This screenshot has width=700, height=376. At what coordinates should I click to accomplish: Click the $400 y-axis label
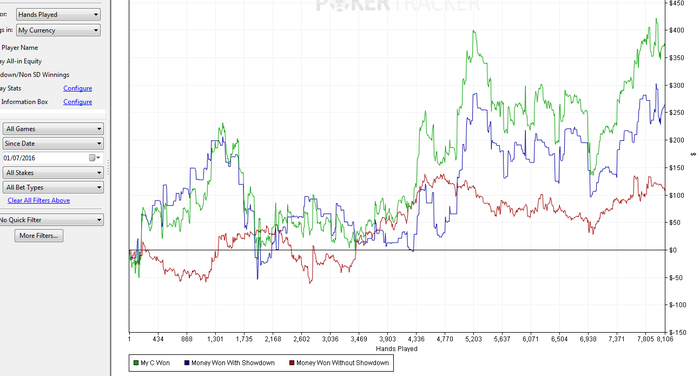pos(676,30)
